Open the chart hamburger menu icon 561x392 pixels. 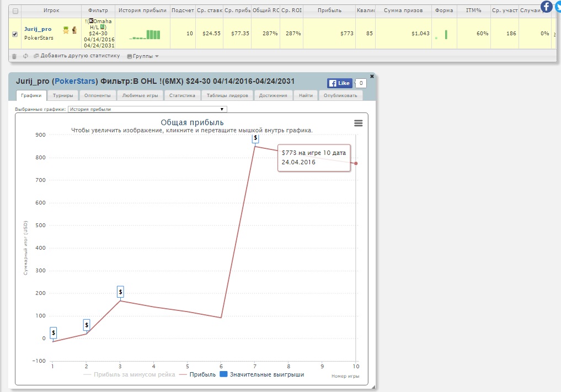tap(358, 123)
